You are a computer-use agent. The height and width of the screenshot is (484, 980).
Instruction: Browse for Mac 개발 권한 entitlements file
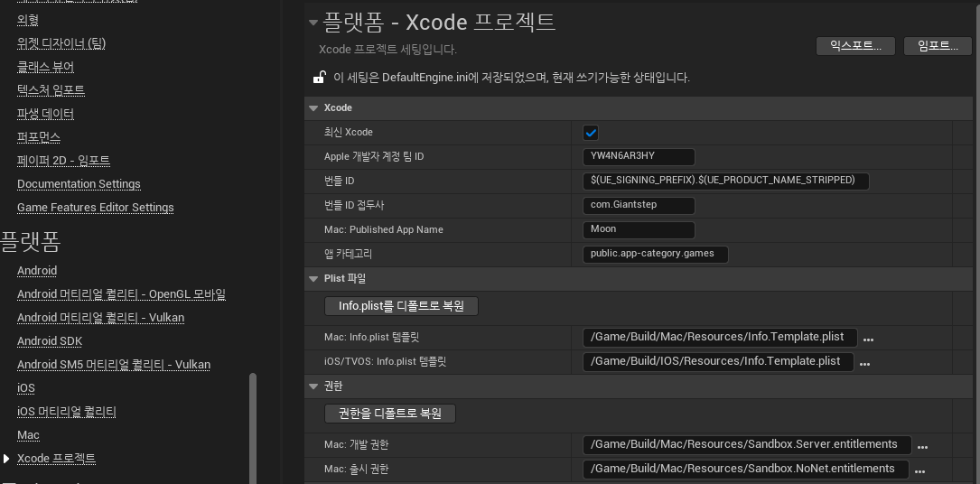pos(922,447)
